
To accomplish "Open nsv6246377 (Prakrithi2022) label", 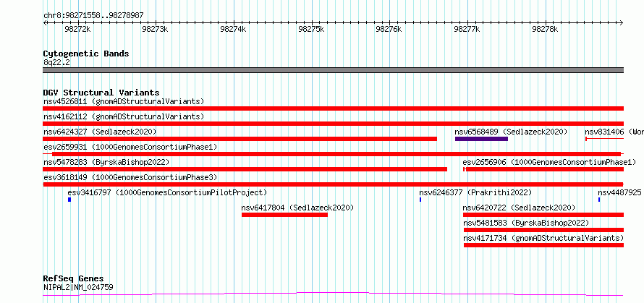I will tap(475, 192).
